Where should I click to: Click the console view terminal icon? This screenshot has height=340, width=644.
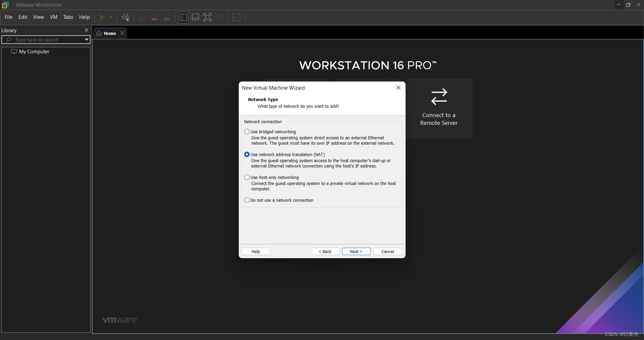236,17
